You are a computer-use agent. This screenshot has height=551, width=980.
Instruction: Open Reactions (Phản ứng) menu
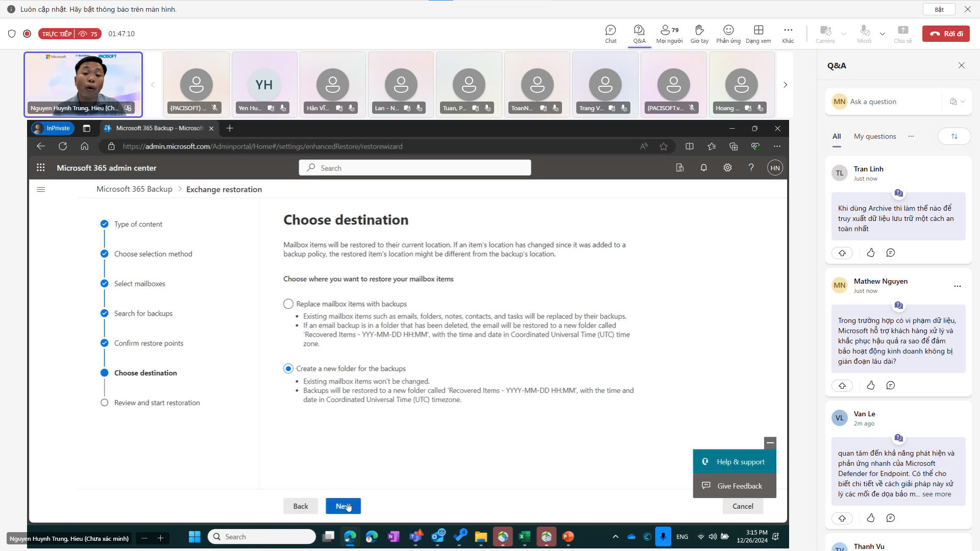click(x=728, y=34)
